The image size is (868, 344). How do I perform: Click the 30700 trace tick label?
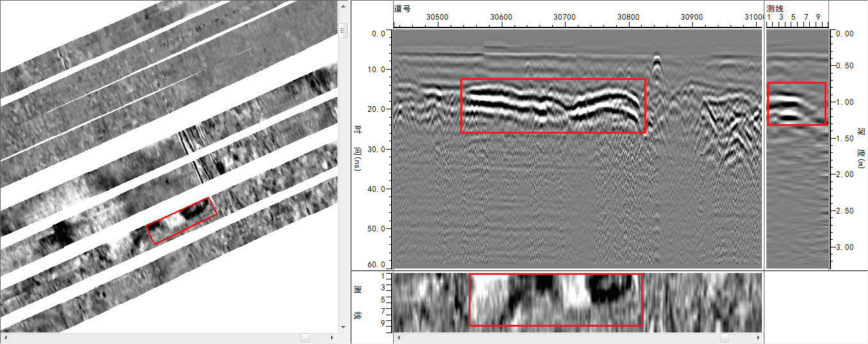(x=564, y=16)
